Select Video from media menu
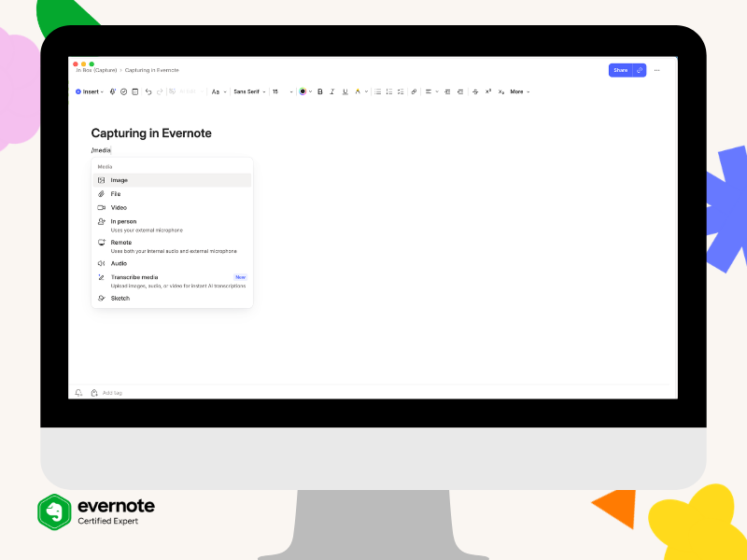The width and height of the screenshot is (747, 560). [x=172, y=207]
